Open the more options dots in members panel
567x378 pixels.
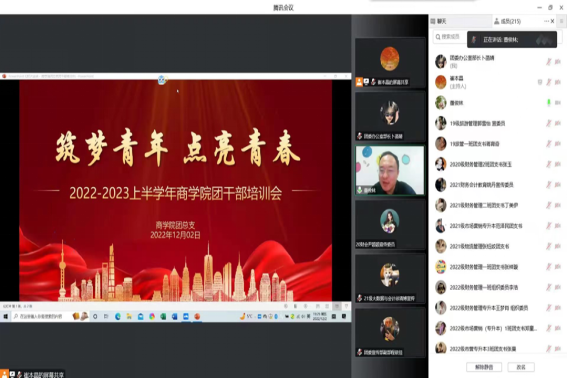pyautogui.click(x=546, y=21)
